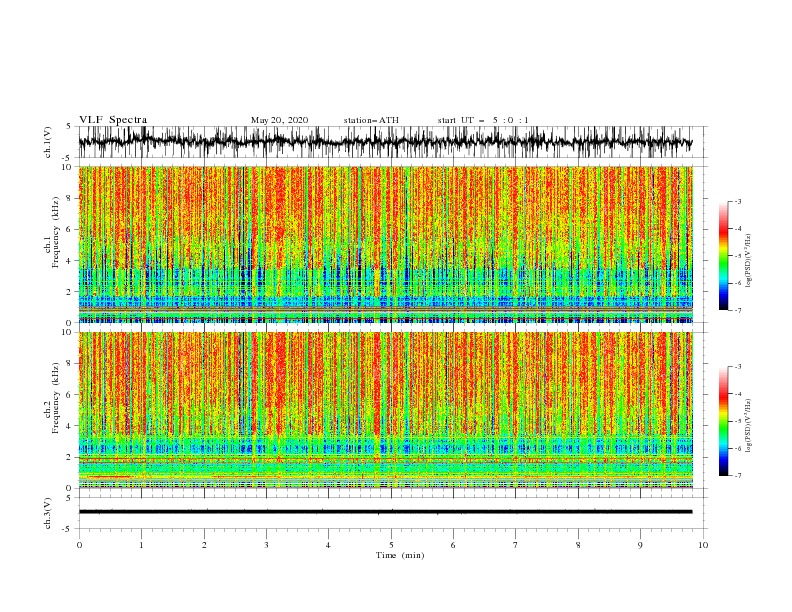792x612 pixels.
Task: Click the time axis tick label '9'
Action: pos(640,545)
